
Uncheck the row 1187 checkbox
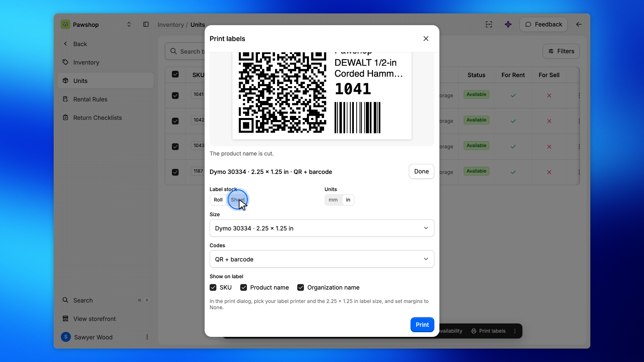(175, 172)
